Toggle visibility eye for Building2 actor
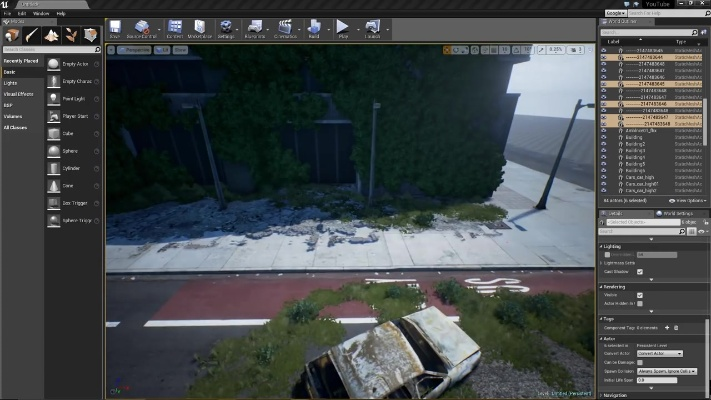This screenshot has height=400, width=711. point(603,144)
